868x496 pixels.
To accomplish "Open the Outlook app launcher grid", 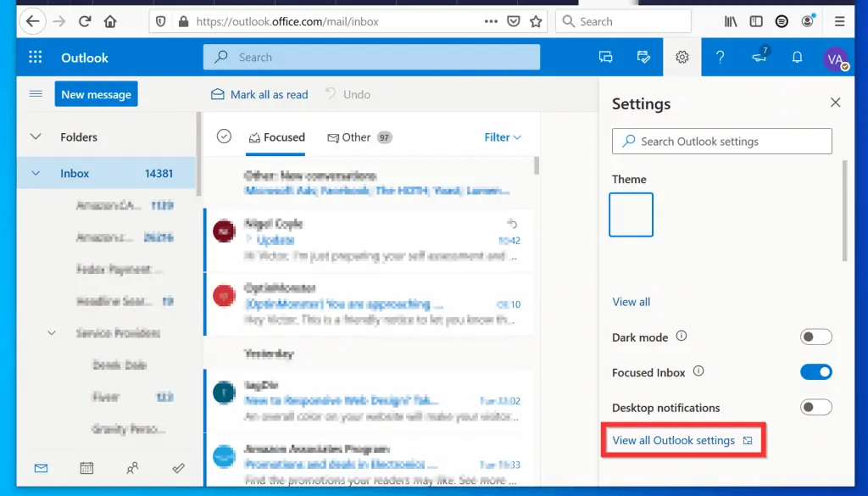I will [36, 58].
